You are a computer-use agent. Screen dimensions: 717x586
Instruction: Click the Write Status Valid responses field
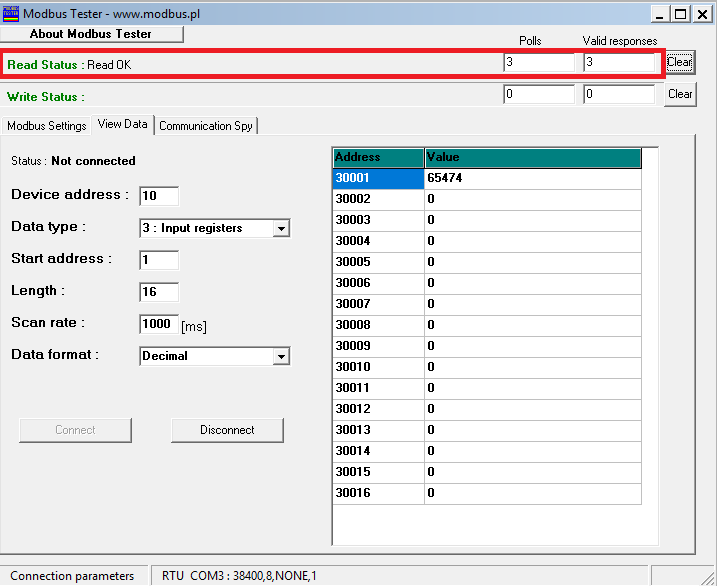[x=619, y=94]
